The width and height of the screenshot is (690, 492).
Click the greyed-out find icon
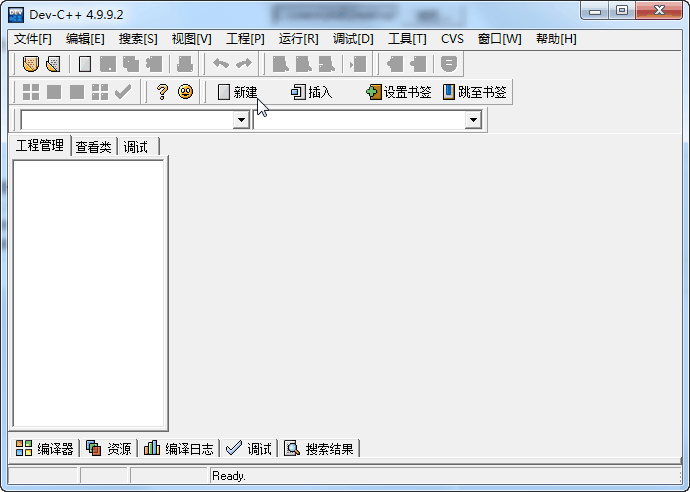pyautogui.click(x=280, y=64)
